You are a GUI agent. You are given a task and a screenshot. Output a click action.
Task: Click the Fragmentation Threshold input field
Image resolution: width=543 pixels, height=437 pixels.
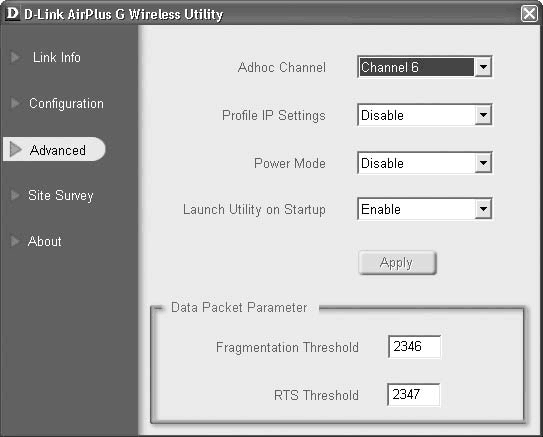pyautogui.click(x=414, y=346)
